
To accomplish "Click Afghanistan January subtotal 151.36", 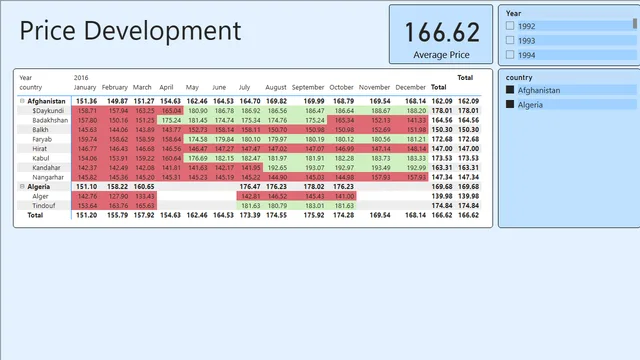I will pyautogui.click(x=87, y=101).
